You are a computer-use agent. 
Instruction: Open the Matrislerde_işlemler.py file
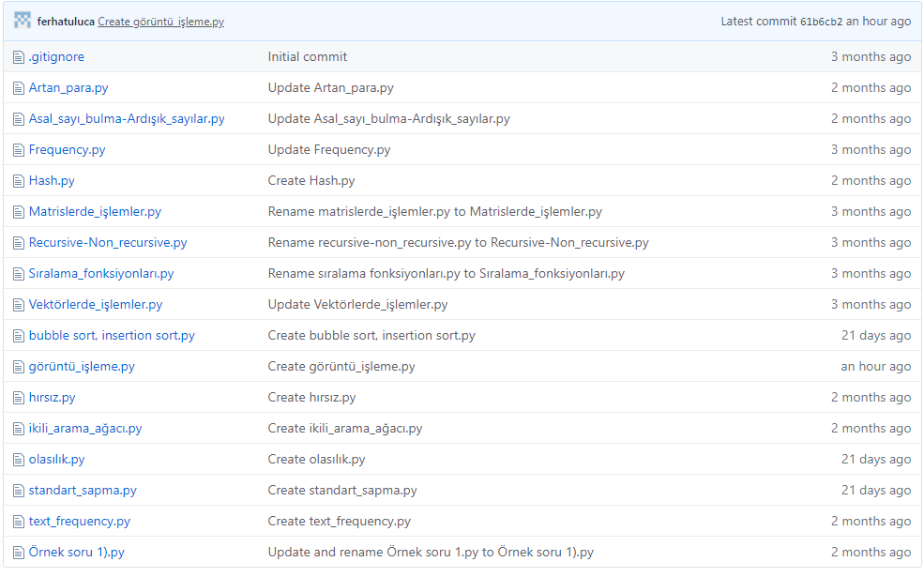point(93,211)
